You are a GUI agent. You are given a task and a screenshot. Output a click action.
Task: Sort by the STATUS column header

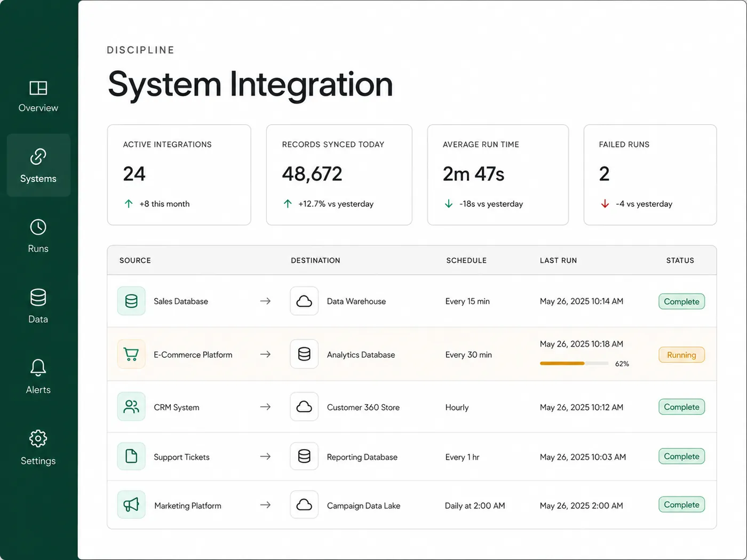pos(680,260)
